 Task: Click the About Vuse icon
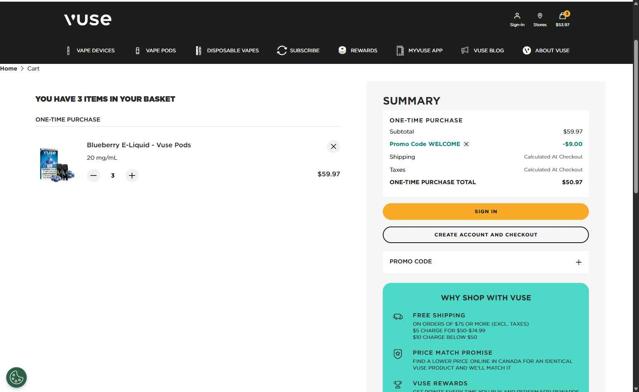click(527, 50)
